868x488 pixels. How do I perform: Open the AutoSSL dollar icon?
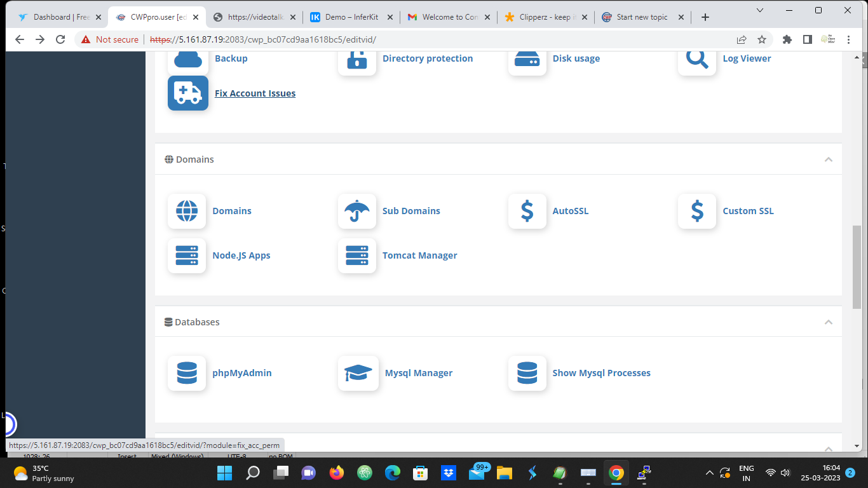click(x=527, y=211)
